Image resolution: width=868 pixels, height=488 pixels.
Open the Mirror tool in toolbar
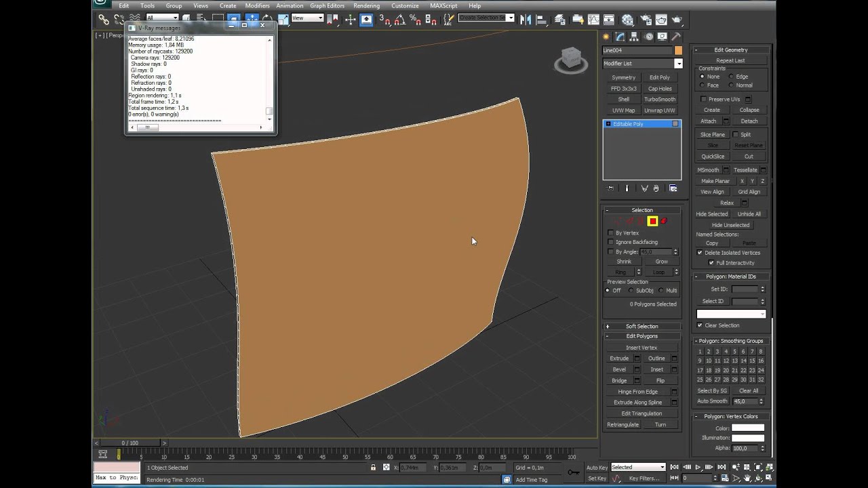coord(525,19)
